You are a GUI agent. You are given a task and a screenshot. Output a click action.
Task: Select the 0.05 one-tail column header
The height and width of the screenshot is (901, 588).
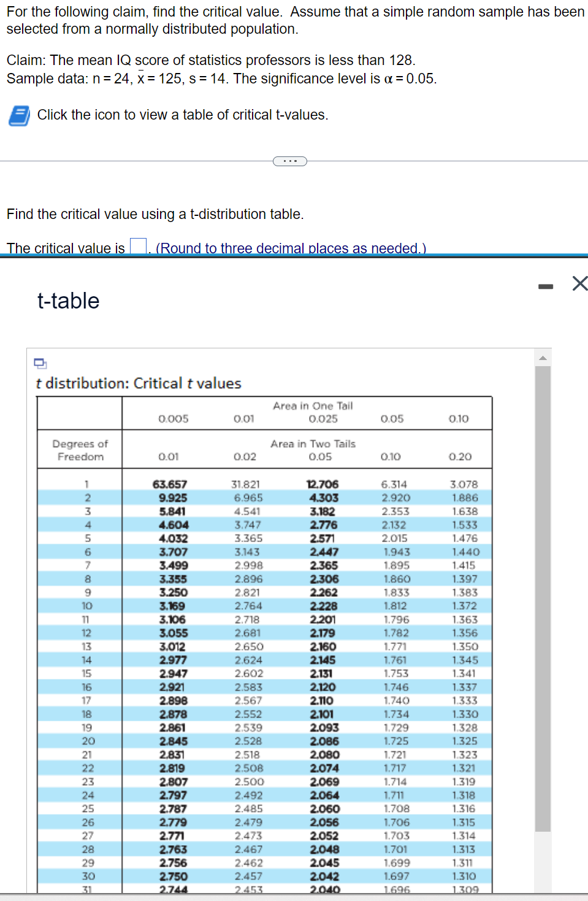[x=393, y=418]
